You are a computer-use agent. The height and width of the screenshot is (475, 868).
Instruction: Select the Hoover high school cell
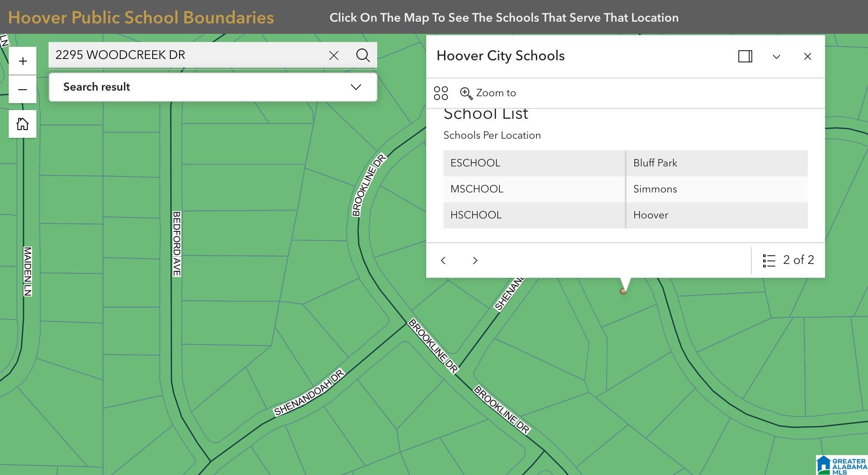click(717, 215)
